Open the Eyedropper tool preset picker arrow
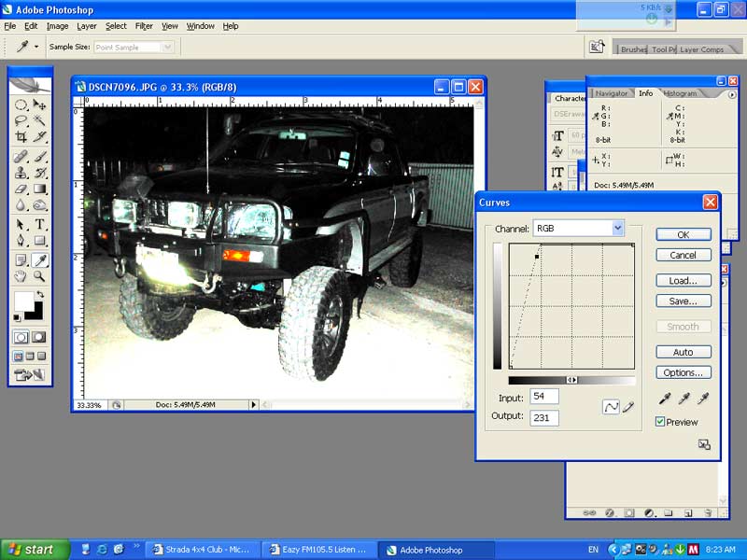Screen dimensions: 747x560 click(x=36, y=47)
